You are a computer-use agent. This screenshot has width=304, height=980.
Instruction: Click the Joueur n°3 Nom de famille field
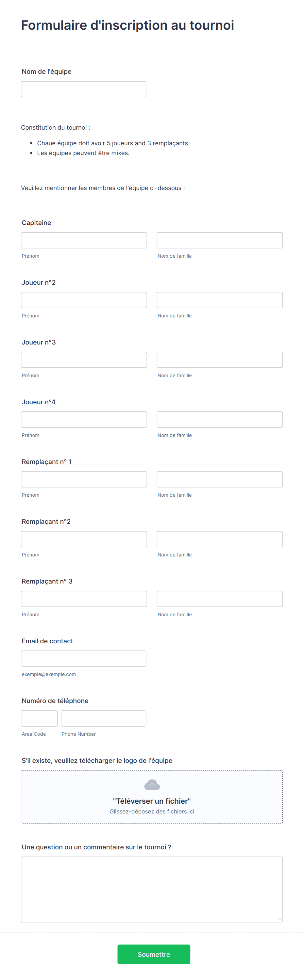[219, 359]
